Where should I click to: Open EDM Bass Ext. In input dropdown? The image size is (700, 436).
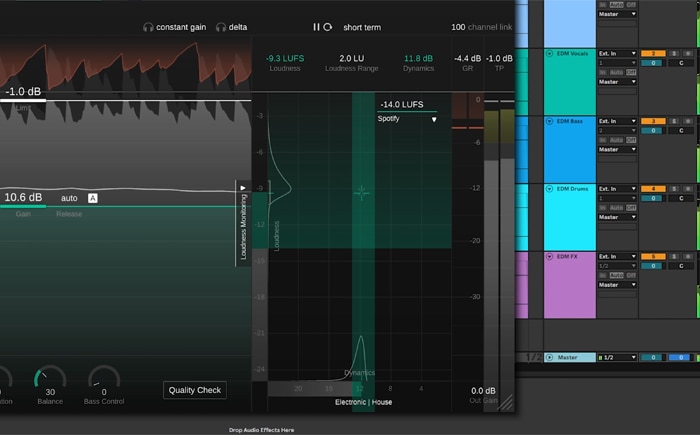tap(617, 121)
